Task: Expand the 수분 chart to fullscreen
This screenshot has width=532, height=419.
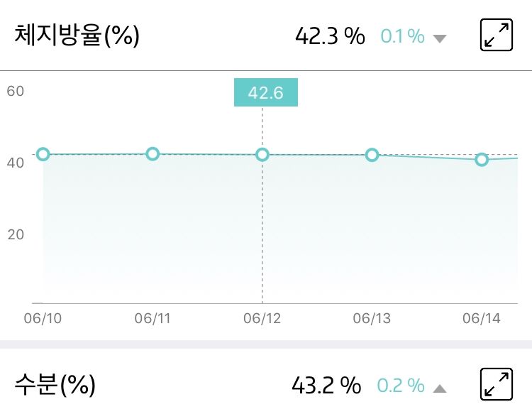Action: point(497,384)
